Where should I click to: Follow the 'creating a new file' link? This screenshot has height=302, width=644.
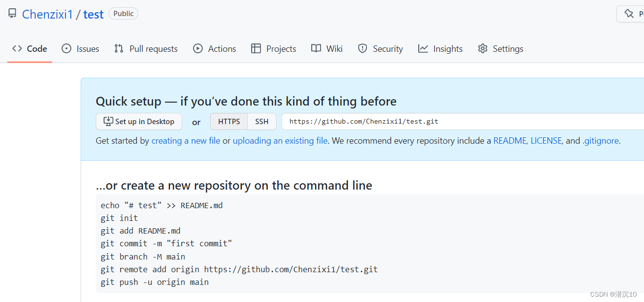click(186, 141)
